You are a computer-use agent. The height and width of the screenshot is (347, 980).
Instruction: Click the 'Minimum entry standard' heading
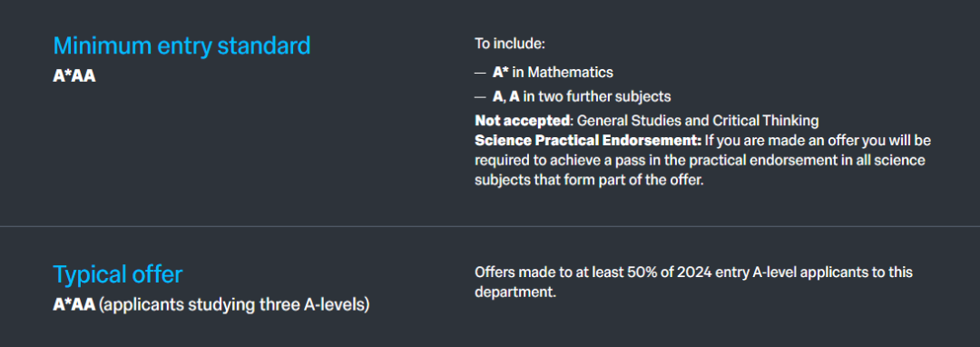pos(181,45)
